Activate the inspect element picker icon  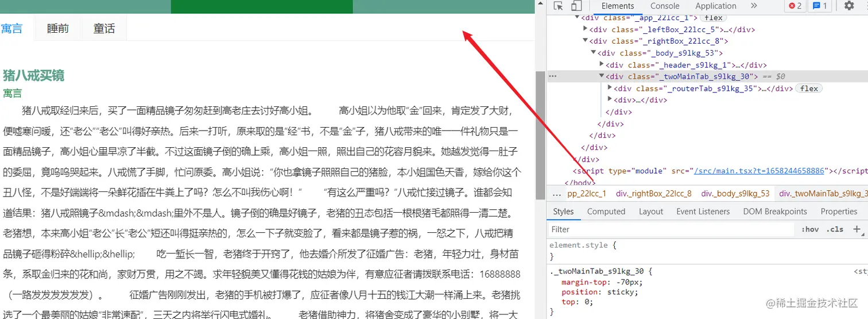point(559,6)
